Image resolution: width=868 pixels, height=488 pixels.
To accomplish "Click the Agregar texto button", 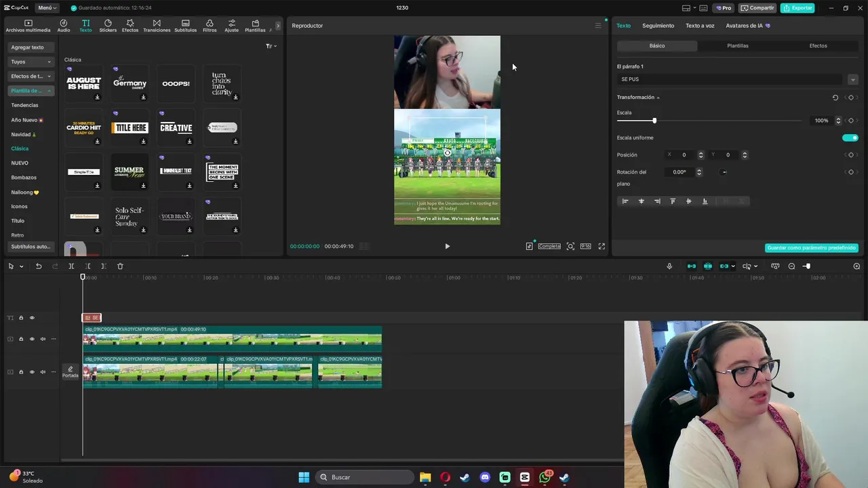I will 31,47.
